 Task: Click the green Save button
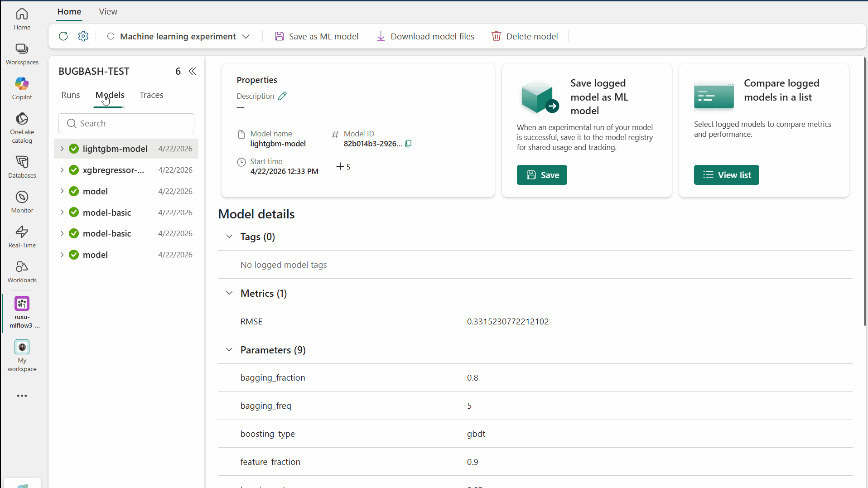[542, 175]
